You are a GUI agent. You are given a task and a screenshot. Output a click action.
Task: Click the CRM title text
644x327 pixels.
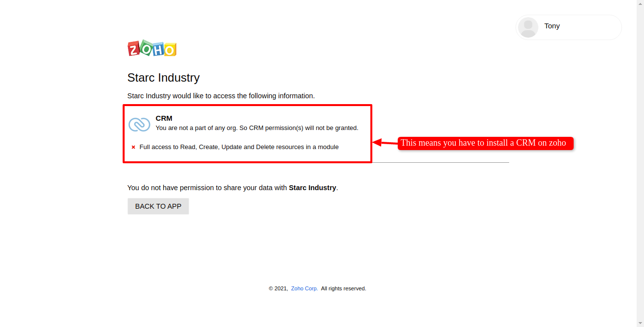164,118
